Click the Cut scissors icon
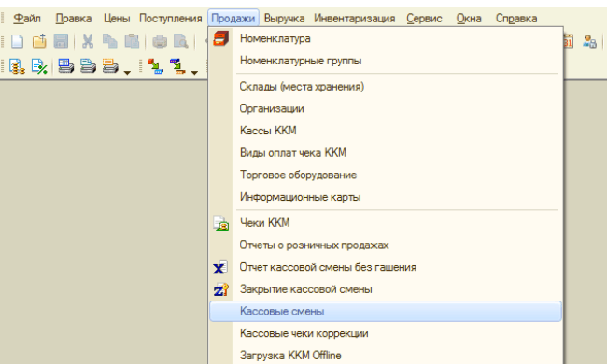Screen dimensions: 607x364 (88, 41)
